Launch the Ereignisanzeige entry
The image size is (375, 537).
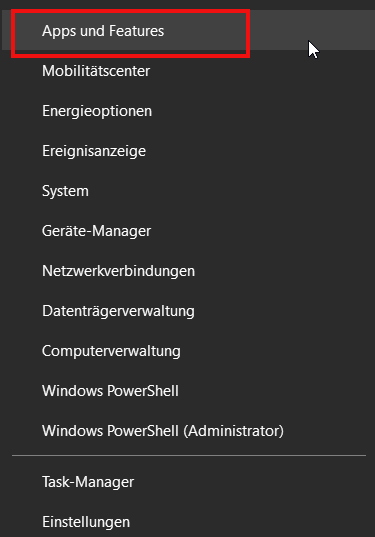pyautogui.click(x=188, y=151)
